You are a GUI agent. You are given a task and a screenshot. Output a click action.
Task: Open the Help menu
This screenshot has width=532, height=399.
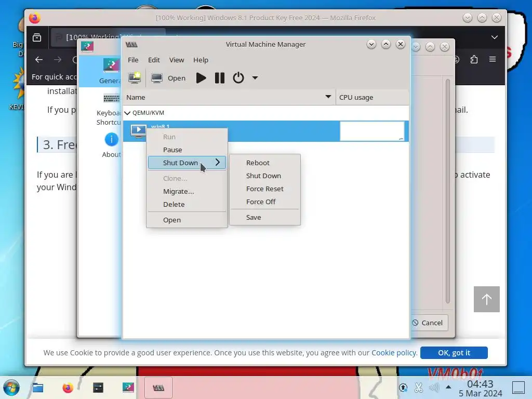click(x=201, y=60)
